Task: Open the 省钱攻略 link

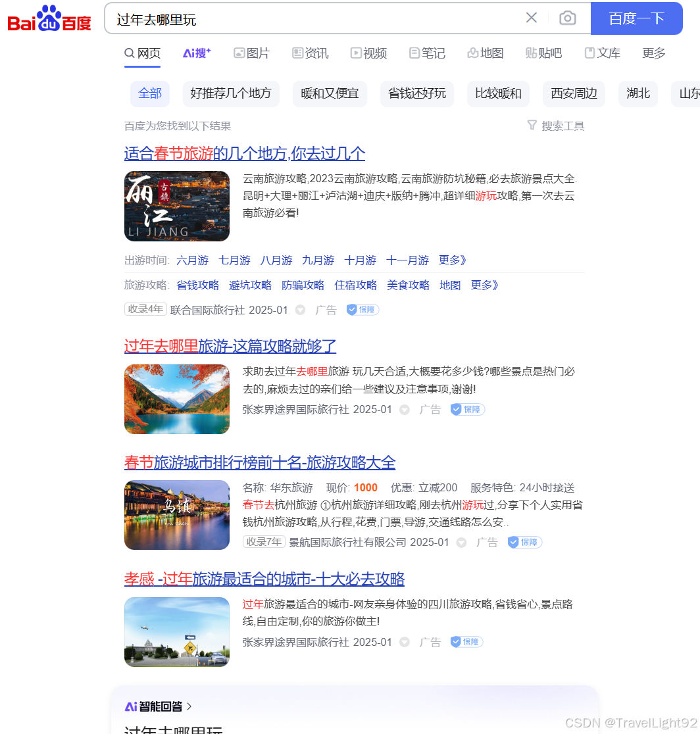Action: (197, 285)
